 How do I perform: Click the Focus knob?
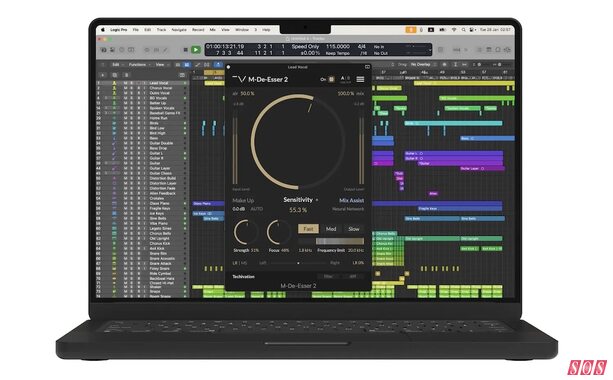coord(278,232)
